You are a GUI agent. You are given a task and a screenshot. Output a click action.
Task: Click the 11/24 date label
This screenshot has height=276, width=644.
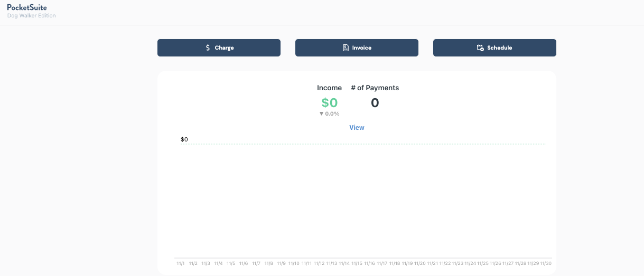[x=470, y=263]
